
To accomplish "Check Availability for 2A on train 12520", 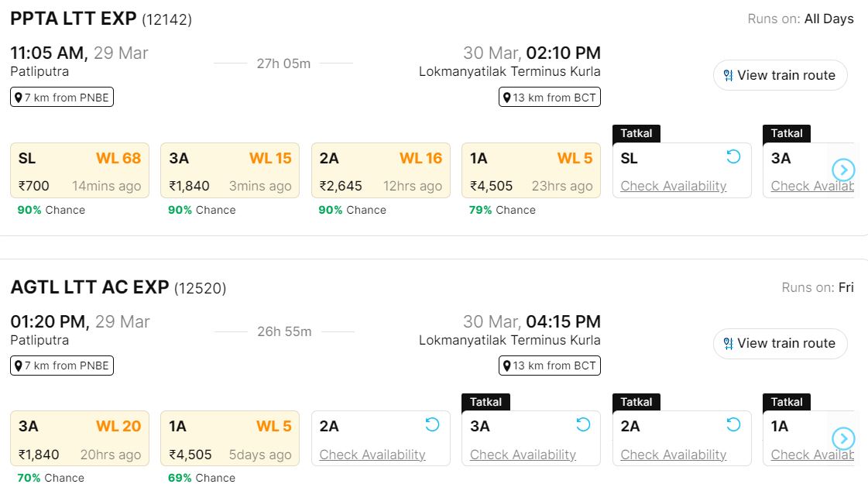I will 372,455.
